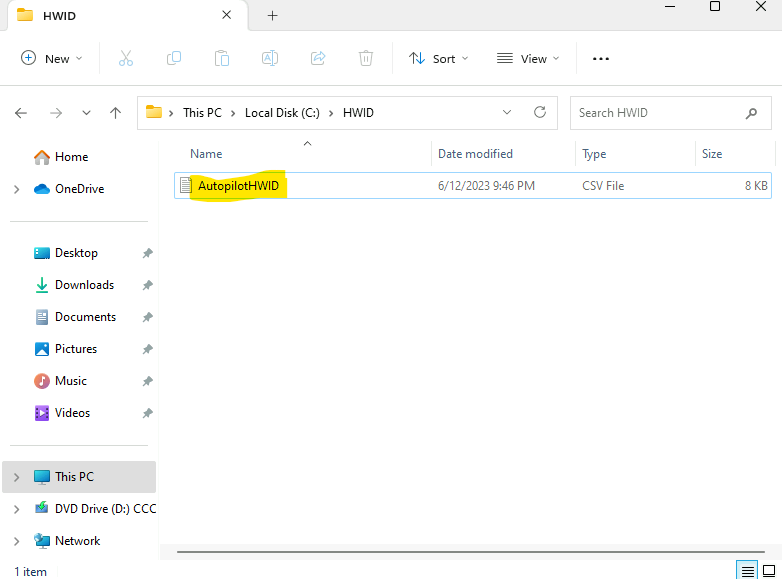Click HWID breadcrumb in address bar
782x579 pixels.
pyautogui.click(x=358, y=113)
